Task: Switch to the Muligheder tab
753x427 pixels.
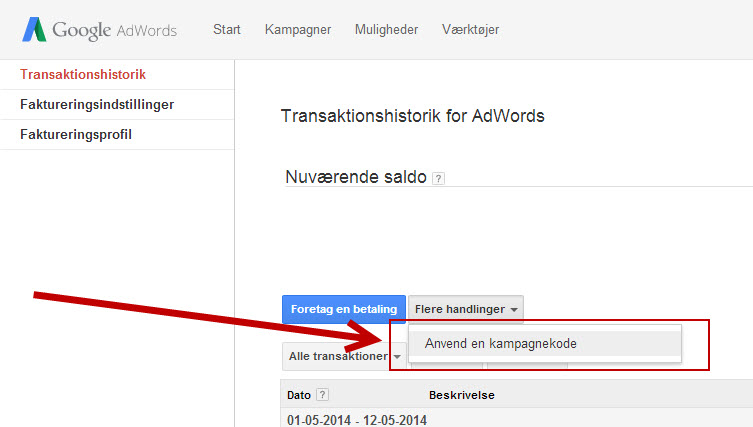Action: [x=386, y=30]
